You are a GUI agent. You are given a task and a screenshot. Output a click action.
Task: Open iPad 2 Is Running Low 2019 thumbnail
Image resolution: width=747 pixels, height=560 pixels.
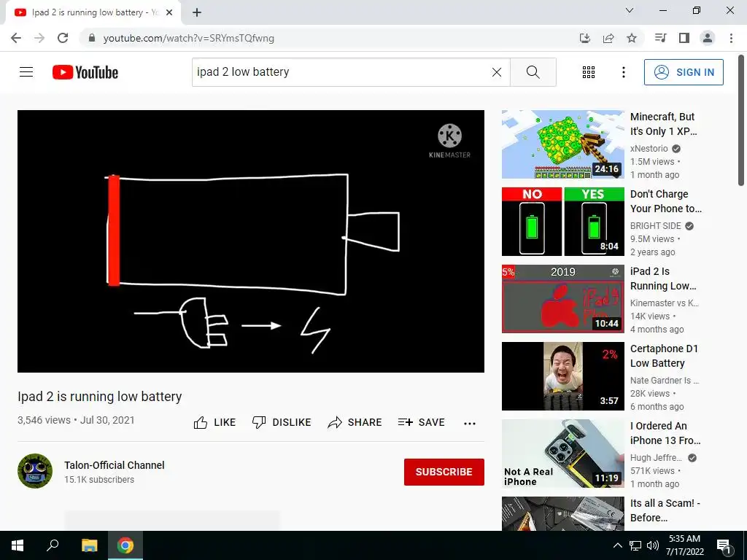[x=562, y=298]
